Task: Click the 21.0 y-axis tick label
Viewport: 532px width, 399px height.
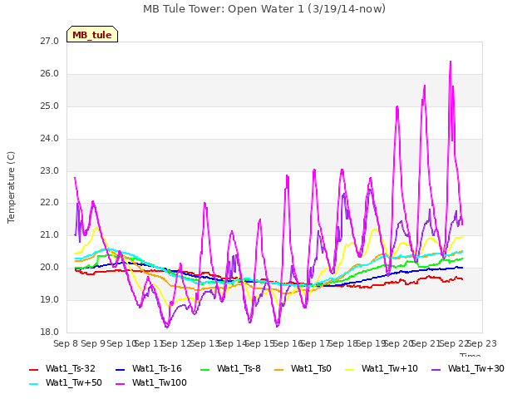Action: coord(49,234)
